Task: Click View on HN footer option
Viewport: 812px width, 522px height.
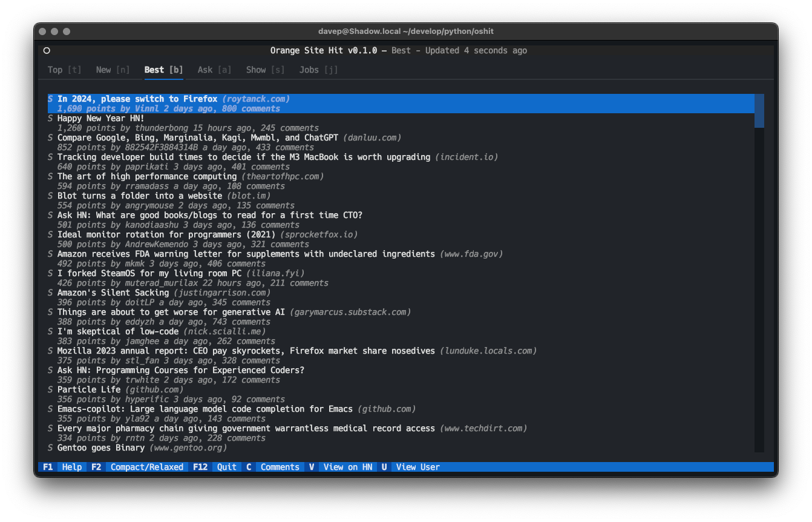Action: coord(347,467)
